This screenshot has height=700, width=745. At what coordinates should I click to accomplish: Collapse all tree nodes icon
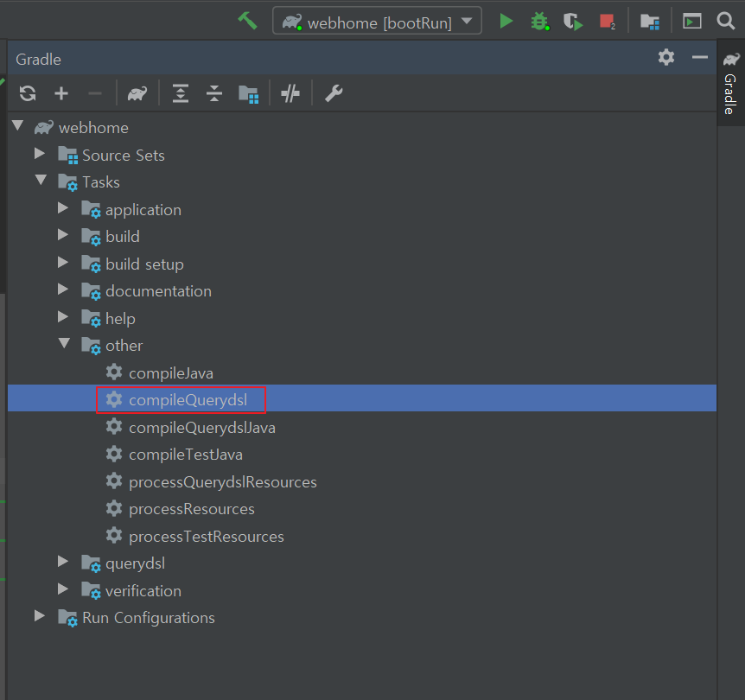[214, 93]
